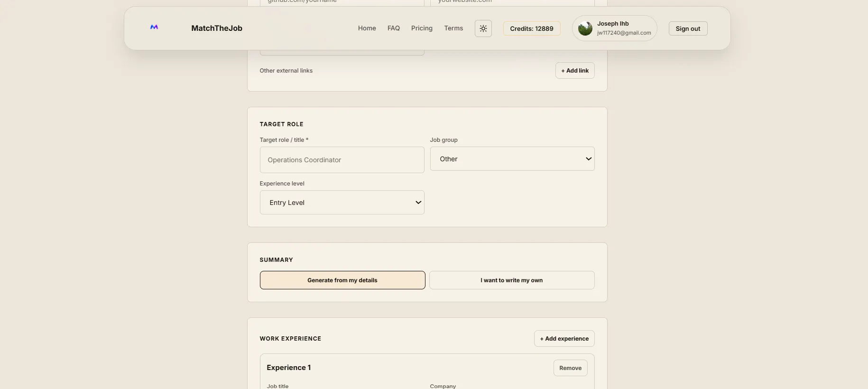This screenshot has width=868, height=389.
Task: Choose I want to write my own
Action: (512, 280)
